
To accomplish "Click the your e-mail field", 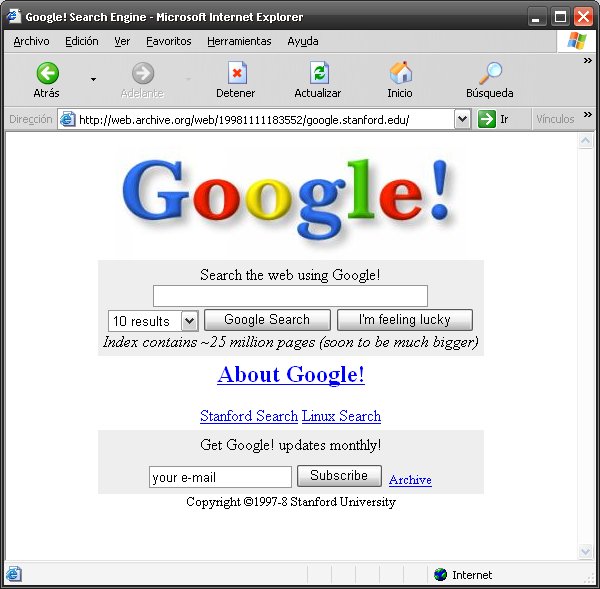I will (220, 477).
